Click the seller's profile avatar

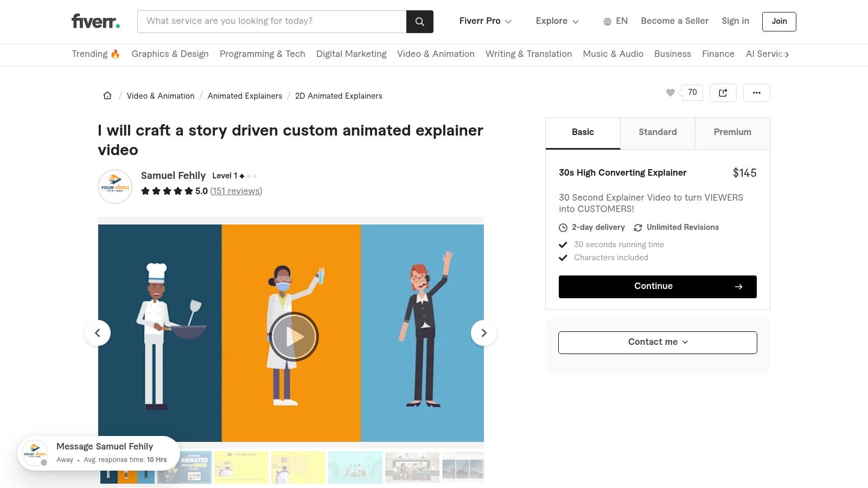(114, 186)
